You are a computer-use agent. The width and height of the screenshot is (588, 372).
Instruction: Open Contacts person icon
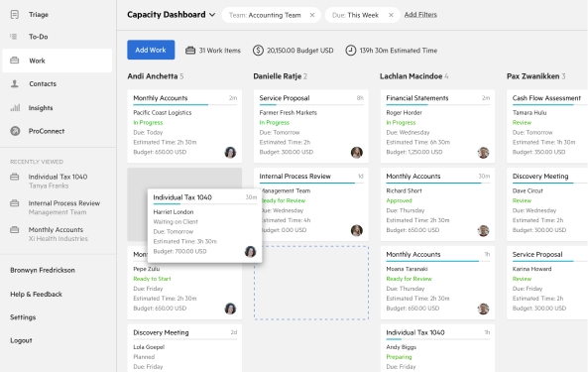point(14,83)
